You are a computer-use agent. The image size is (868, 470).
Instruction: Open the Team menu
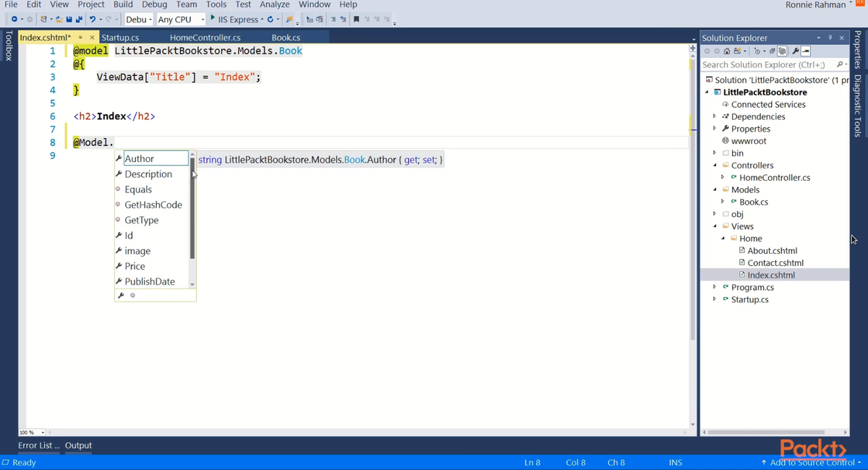coord(186,4)
